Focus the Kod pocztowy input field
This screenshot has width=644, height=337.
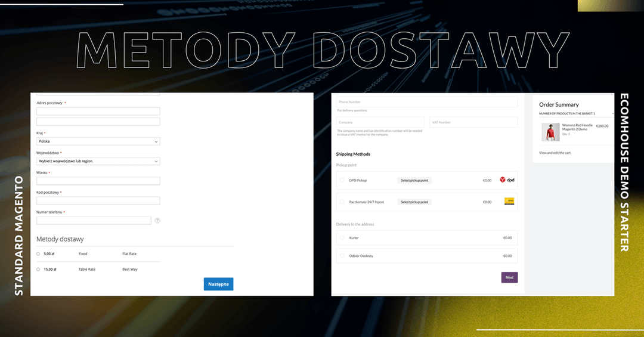point(98,200)
